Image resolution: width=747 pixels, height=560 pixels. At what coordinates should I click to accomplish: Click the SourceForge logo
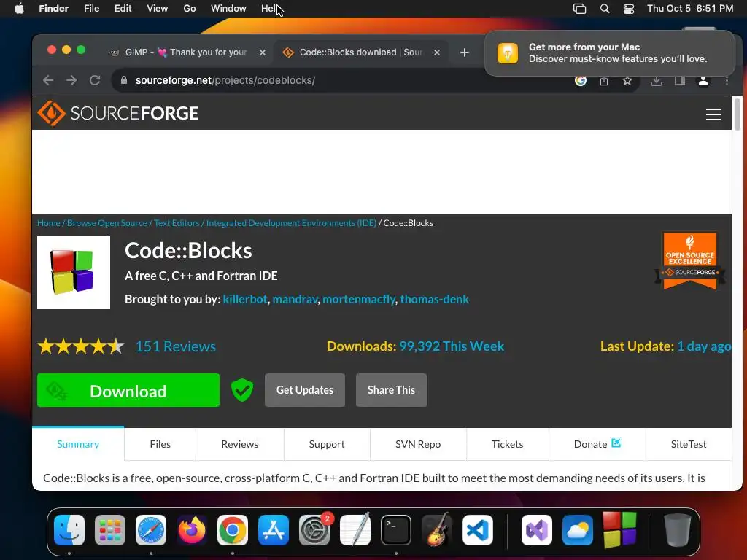tap(118, 113)
